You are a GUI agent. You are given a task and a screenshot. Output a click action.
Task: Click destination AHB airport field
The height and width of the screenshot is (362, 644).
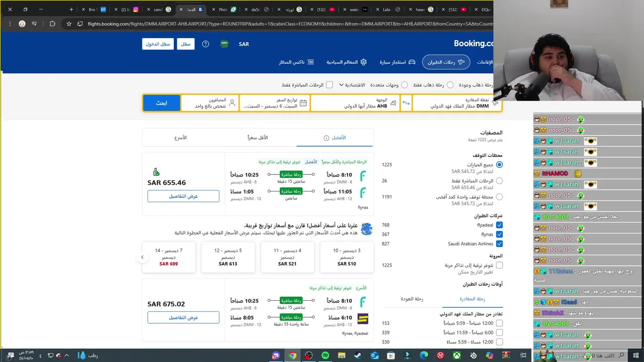(355, 103)
